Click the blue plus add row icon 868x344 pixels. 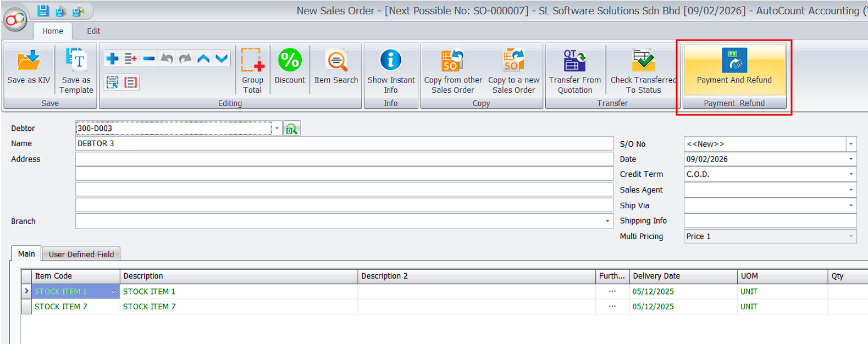[x=112, y=58]
